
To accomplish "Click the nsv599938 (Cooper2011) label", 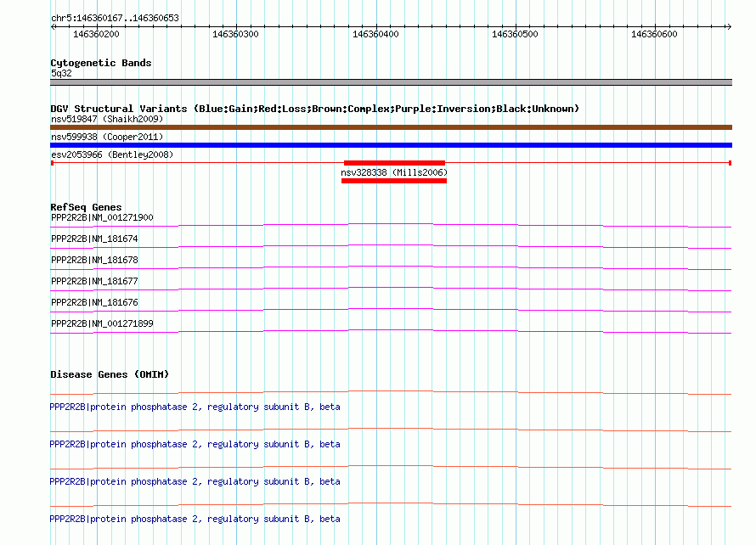I will 107,137.
